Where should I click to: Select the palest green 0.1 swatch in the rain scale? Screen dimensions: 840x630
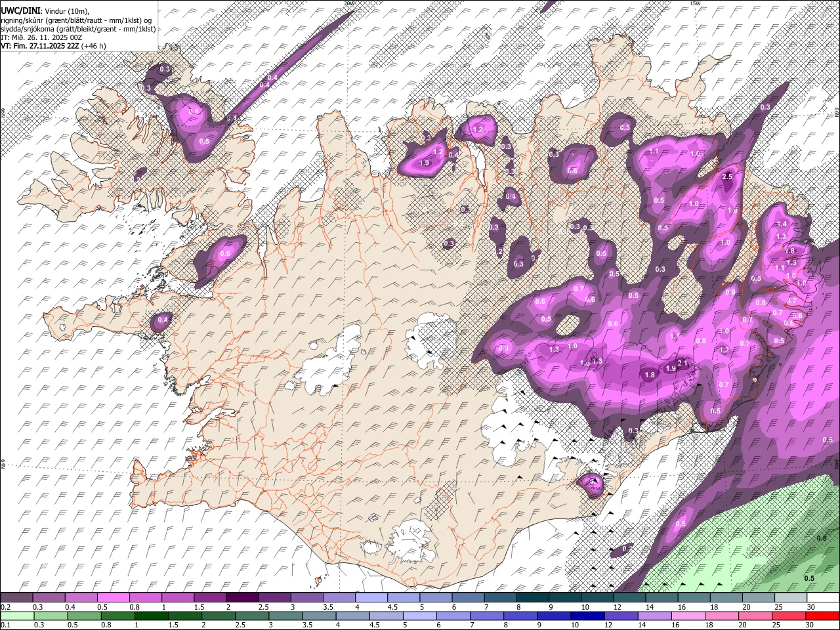(x=16, y=616)
